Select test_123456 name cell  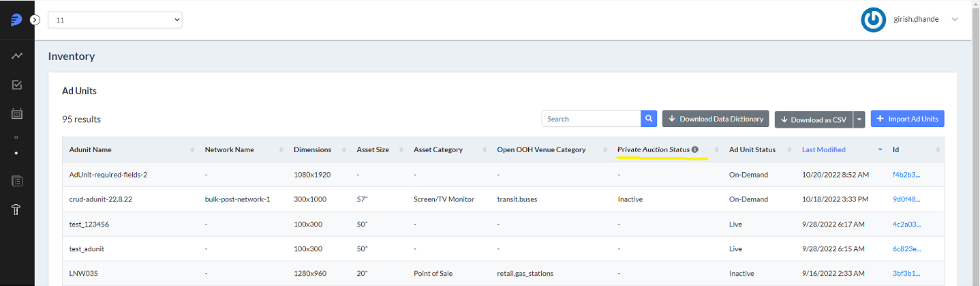(90, 224)
